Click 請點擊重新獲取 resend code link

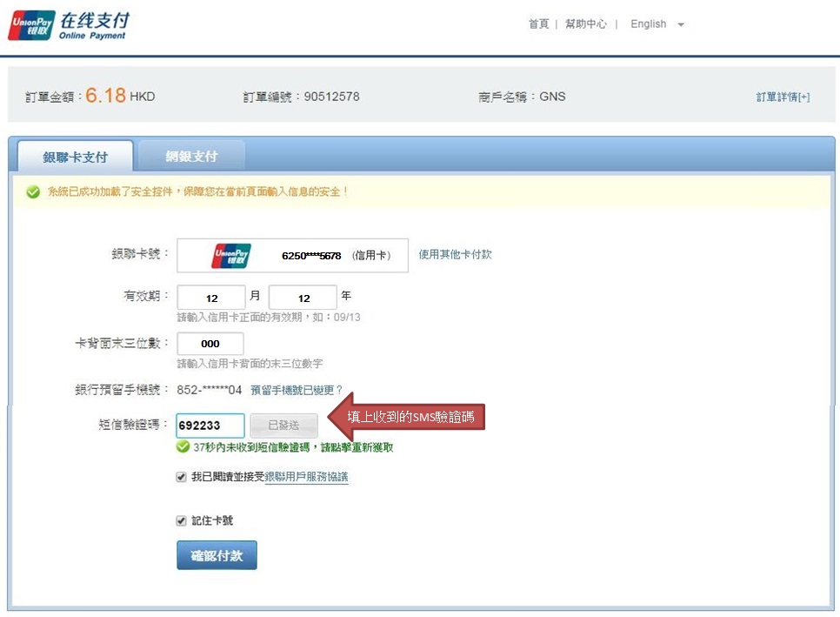click(x=357, y=447)
